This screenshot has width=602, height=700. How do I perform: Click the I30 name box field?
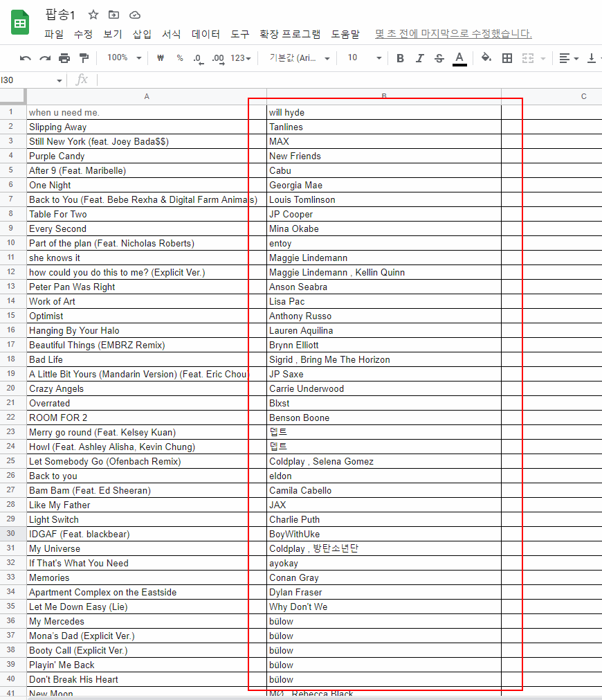coord(27,80)
